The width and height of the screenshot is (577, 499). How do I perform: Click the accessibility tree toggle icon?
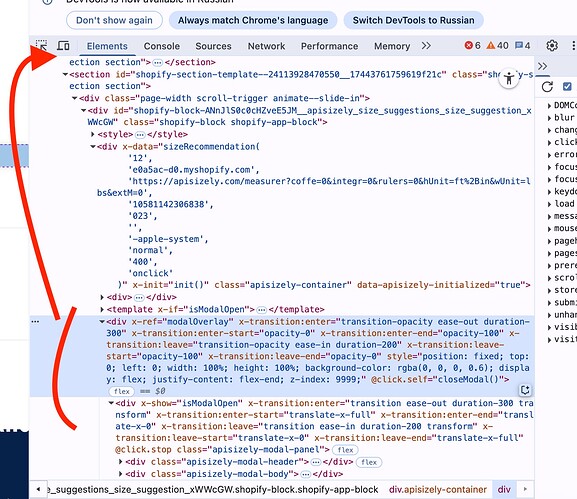click(509, 78)
